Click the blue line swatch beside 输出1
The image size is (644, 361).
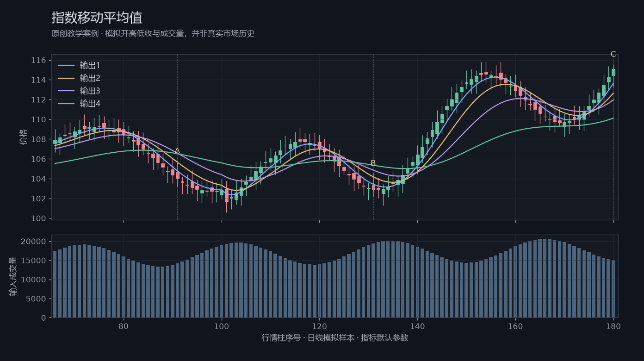[66, 66]
